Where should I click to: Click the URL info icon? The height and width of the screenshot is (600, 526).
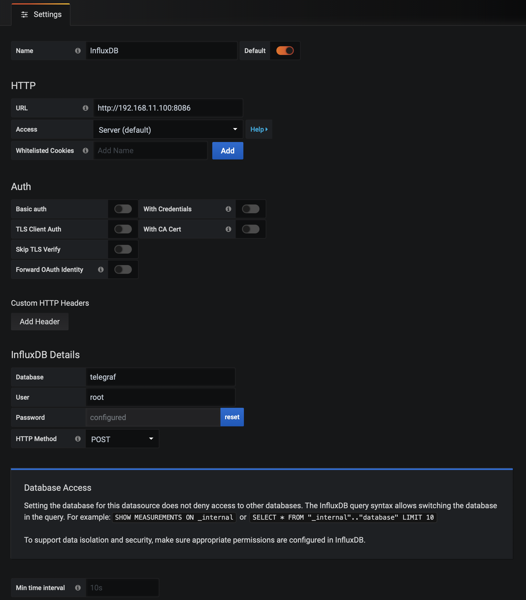pyautogui.click(x=86, y=108)
